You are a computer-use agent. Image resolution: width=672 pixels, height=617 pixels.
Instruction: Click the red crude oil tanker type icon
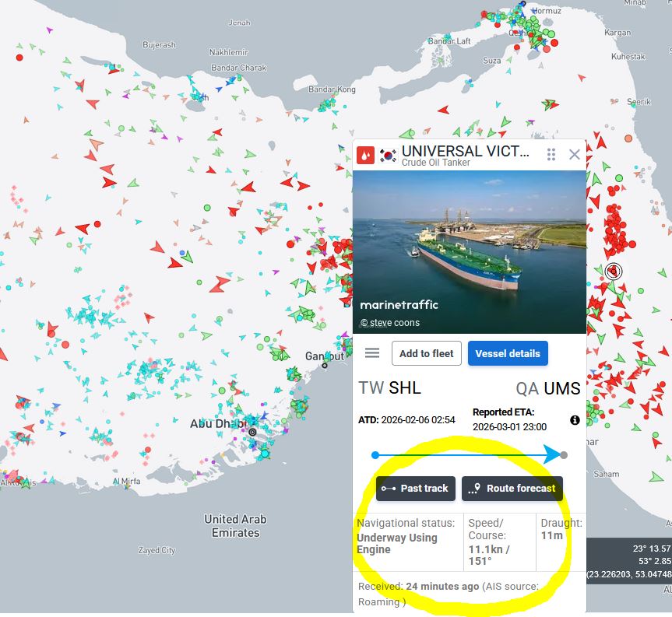[x=365, y=155]
